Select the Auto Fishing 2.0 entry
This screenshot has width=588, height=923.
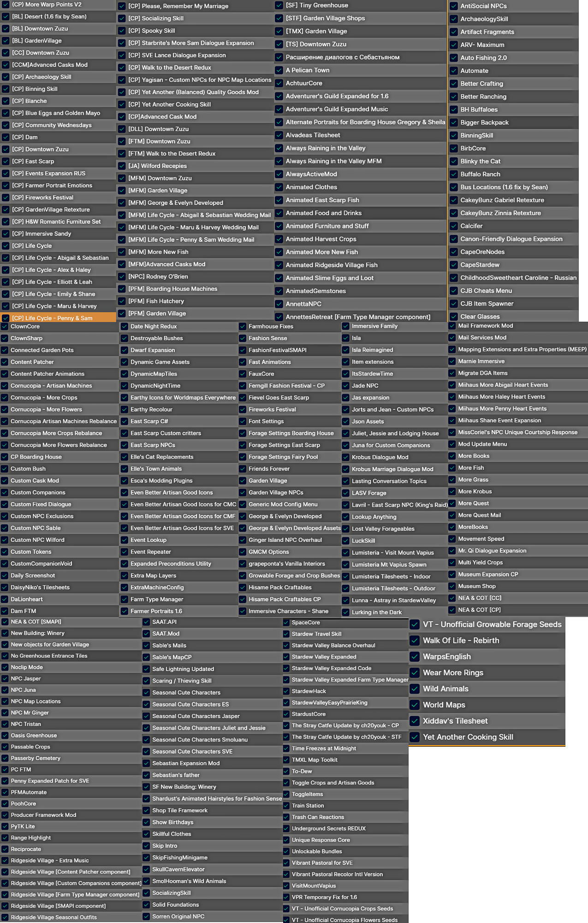(513, 58)
